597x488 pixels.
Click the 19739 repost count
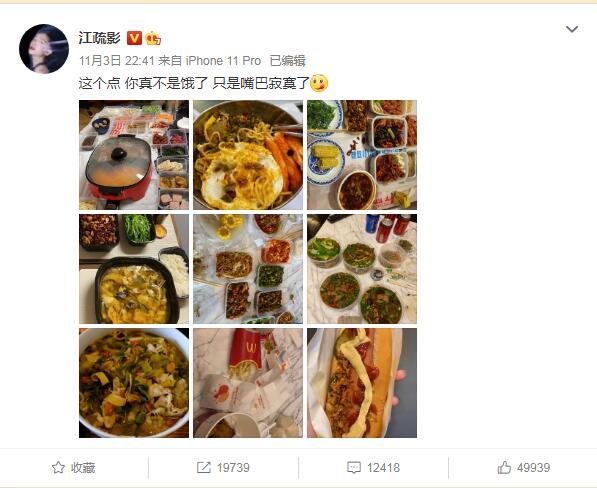pos(233,467)
